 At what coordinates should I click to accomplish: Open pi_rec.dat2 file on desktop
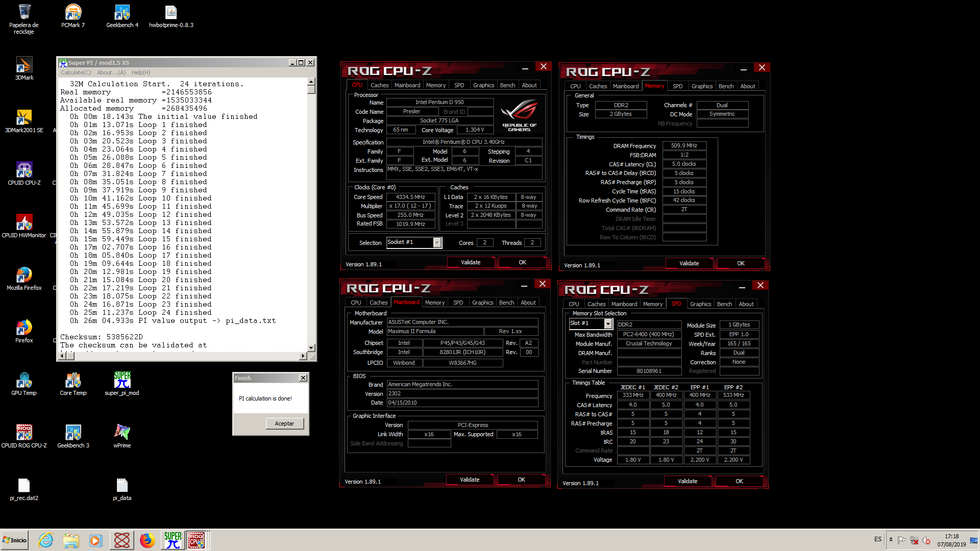[24, 489]
